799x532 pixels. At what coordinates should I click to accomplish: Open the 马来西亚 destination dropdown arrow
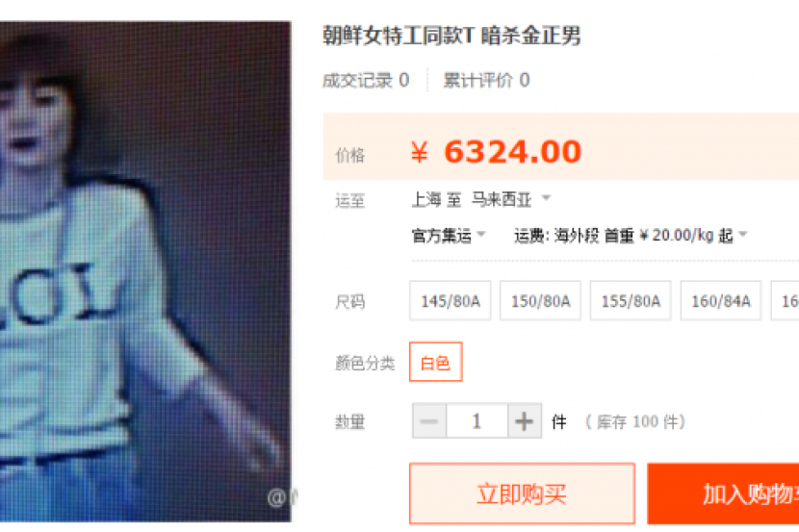(546, 197)
